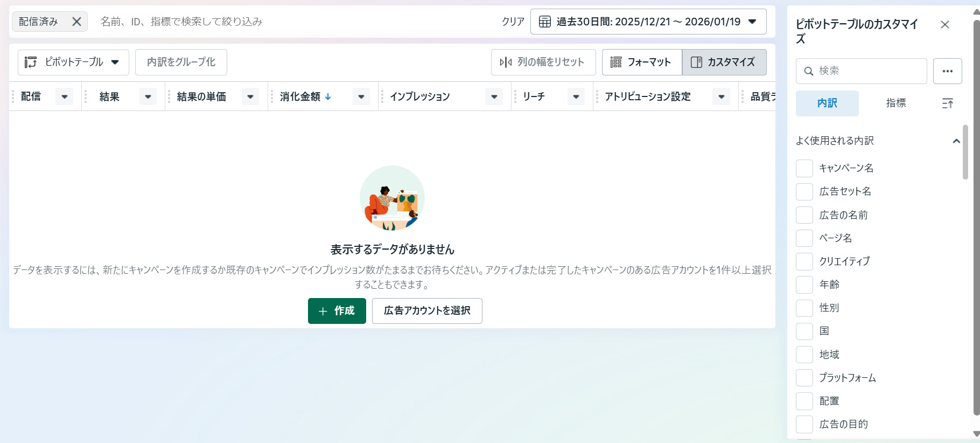
Task: Click the 列の幅をリセット button
Action: pyautogui.click(x=543, y=62)
